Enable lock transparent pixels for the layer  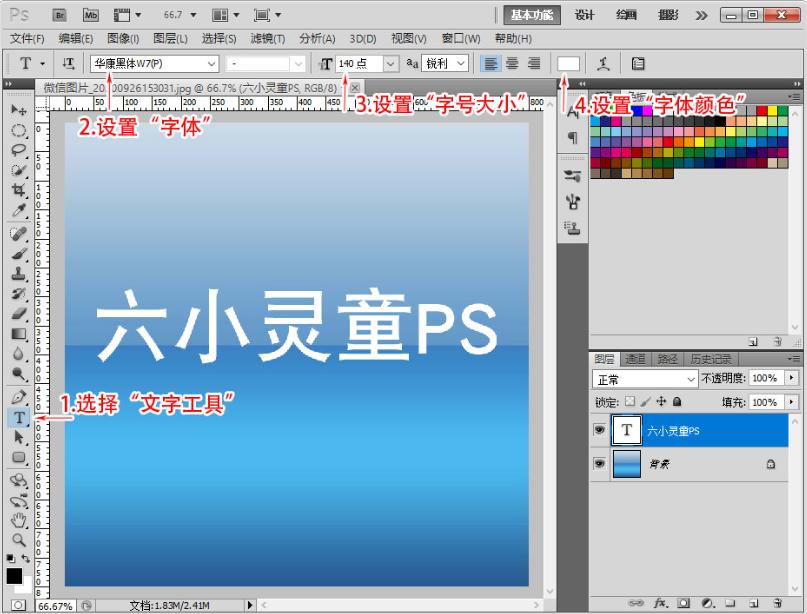pyautogui.click(x=630, y=402)
